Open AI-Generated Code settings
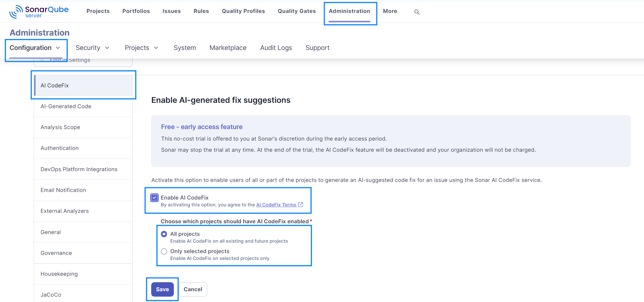Viewport: 644px width, 302px height. coord(83,106)
